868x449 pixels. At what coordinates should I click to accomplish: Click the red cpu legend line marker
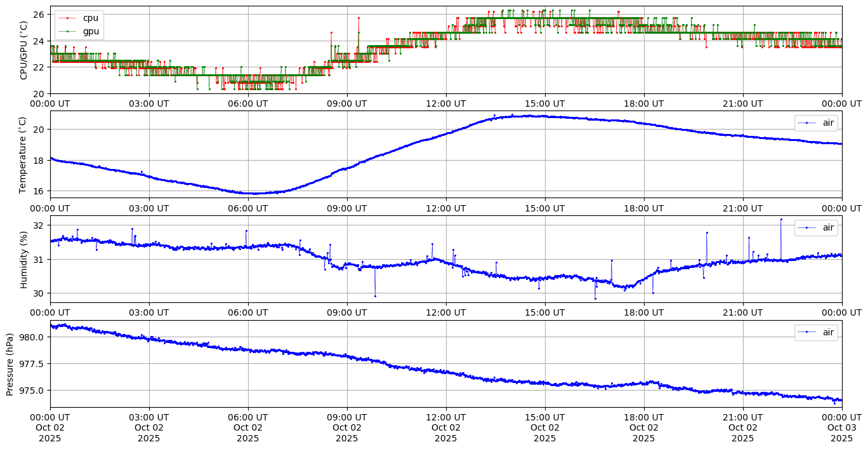tap(67, 18)
